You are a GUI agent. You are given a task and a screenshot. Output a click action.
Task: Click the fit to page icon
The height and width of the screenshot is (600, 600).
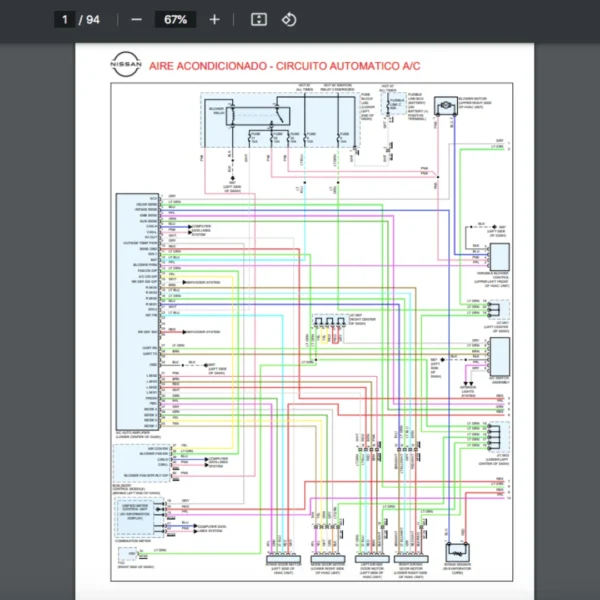pos(258,19)
